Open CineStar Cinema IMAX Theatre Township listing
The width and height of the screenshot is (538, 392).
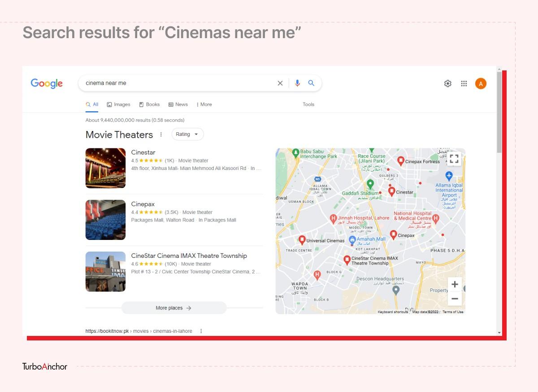click(189, 256)
